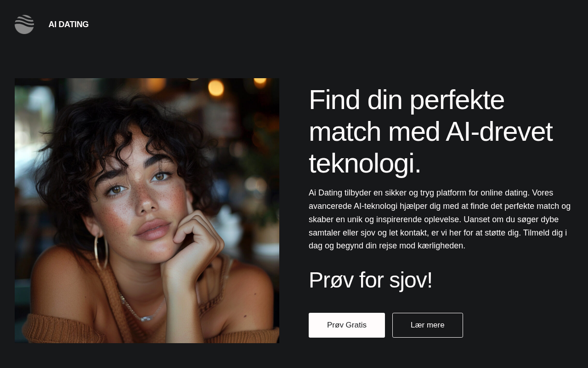
Task: Click the word 'teknologi.' in the headline
Action: [365, 163]
